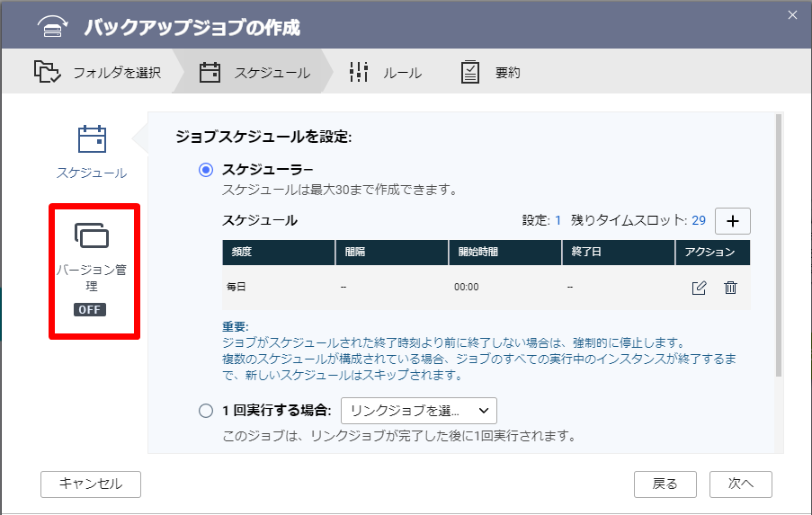The width and height of the screenshot is (812, 515).
Task: Click the calendar icon in schedule step
Action: coord(210,73)
